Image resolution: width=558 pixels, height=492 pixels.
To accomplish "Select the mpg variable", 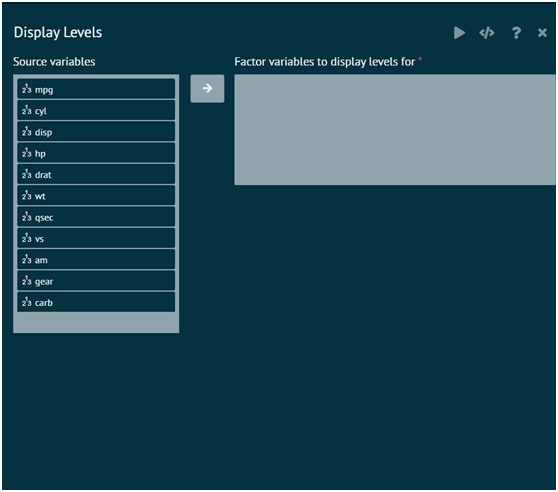I will click(96, 89).
